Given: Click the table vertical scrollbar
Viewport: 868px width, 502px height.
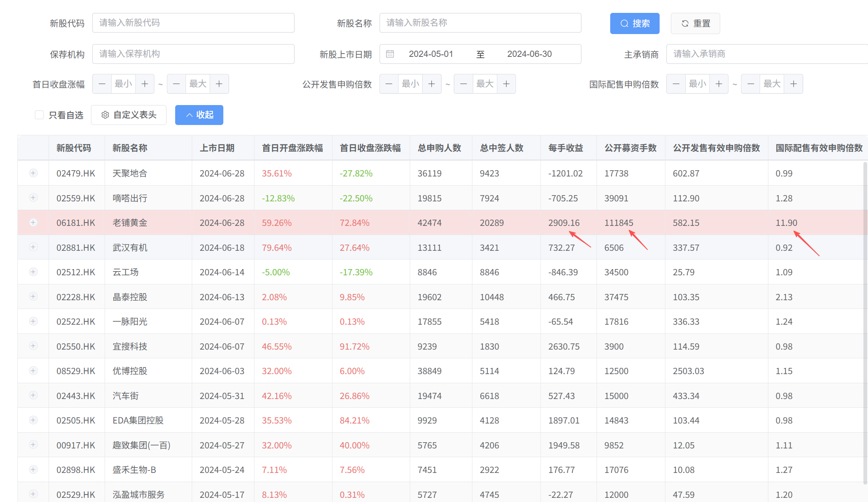Looking at the screenshot, I should (x=865, y=323).
